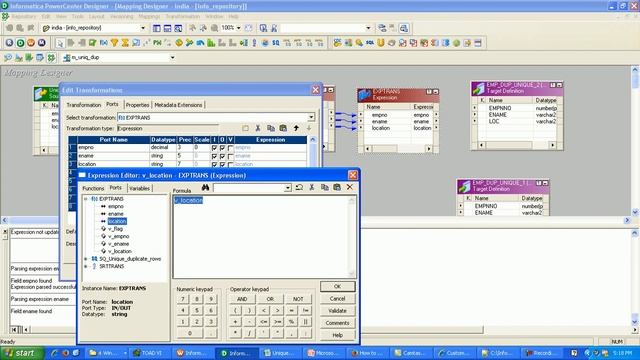Toggle Input checkbox for ename port

[214, 156]
